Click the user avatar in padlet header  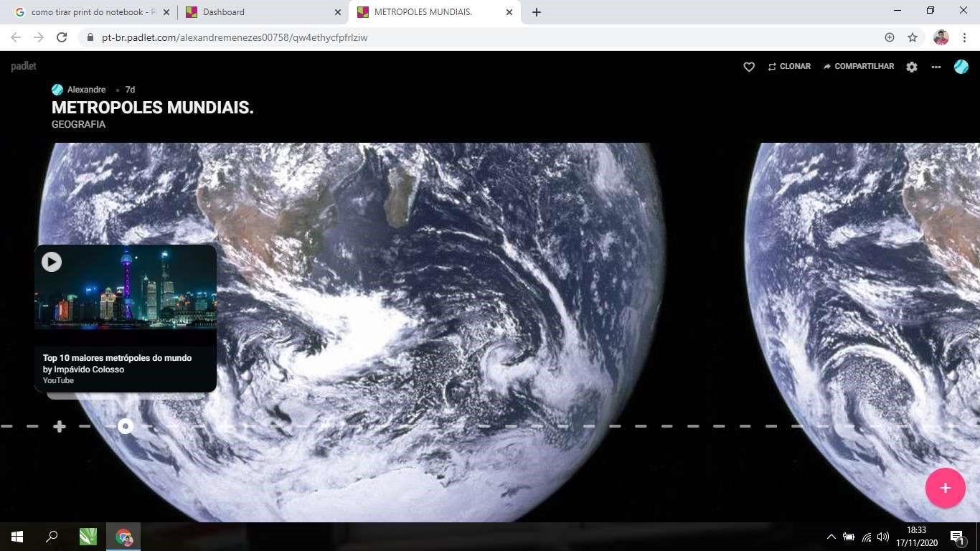[x=961, y=67]
